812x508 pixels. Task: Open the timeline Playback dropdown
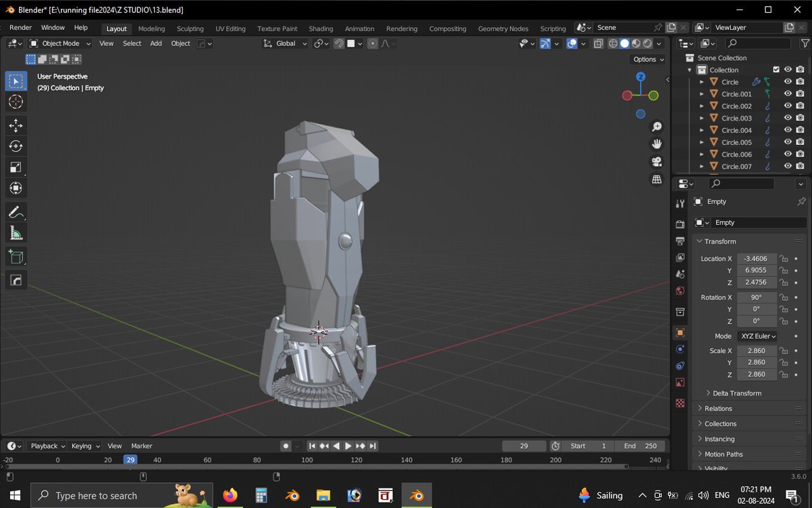(x=47, y=446)
